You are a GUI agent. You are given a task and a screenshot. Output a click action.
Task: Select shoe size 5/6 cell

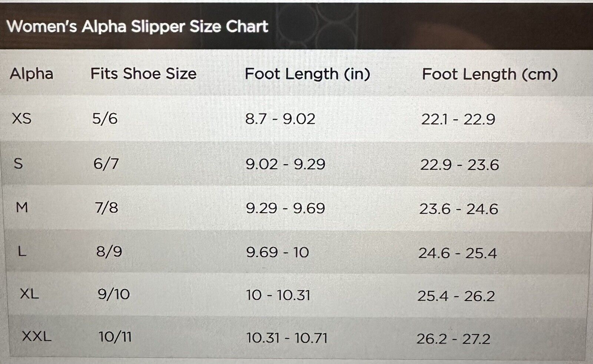(105, 119)
